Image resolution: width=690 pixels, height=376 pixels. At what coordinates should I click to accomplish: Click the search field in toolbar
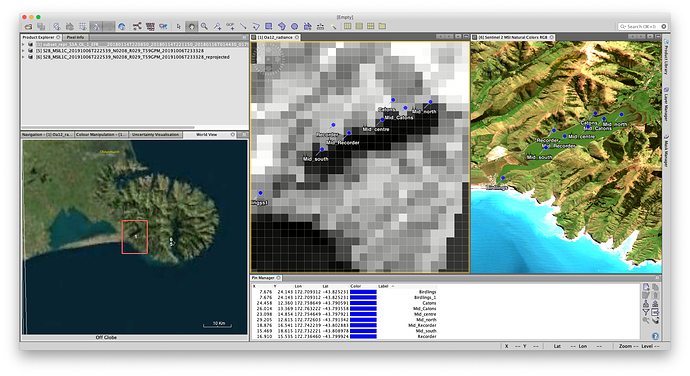(x=641, y=26)
